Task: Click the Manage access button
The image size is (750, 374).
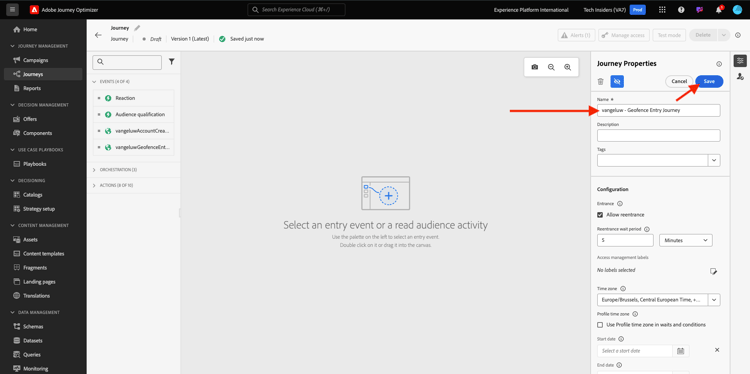Action: [624, 35]
